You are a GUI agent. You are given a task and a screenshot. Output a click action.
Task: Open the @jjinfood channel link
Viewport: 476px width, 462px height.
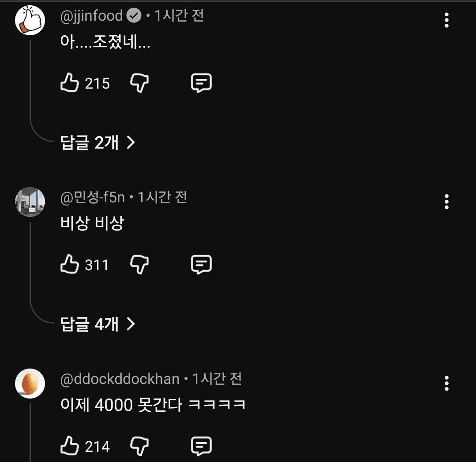[x=91, y=16]
